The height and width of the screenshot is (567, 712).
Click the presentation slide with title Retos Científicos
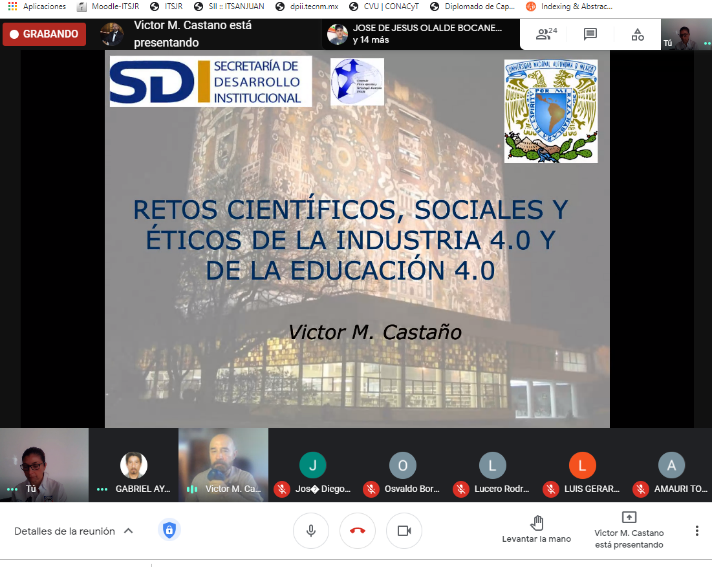[x=357, y=239]
